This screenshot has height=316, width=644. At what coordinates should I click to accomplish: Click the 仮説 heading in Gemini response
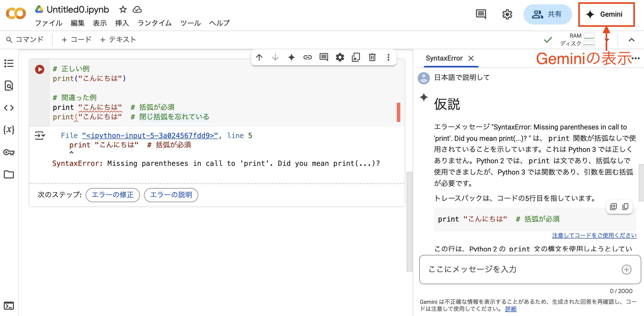tap(447, 104)
